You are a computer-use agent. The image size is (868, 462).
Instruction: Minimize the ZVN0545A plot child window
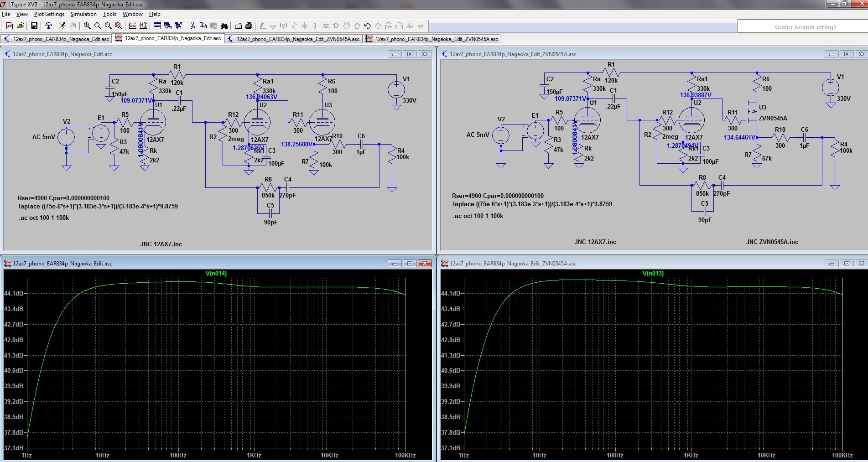point(832,264)
